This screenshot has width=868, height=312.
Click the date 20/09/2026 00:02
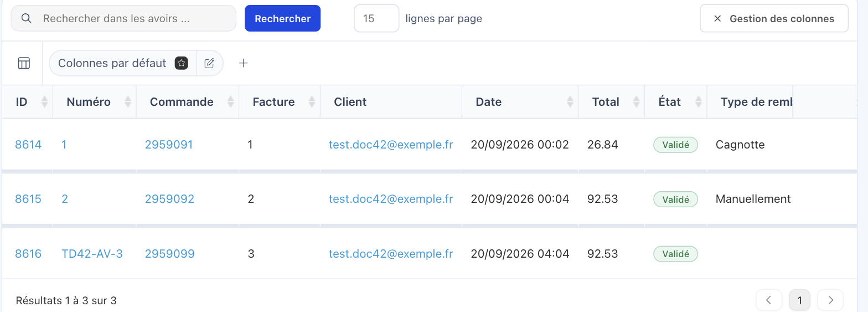(520, 145)
